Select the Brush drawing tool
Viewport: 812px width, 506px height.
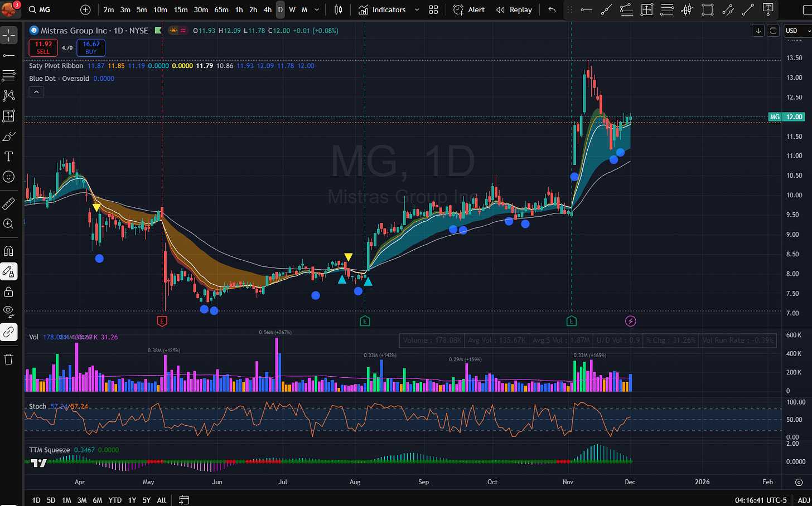[9, 137]
